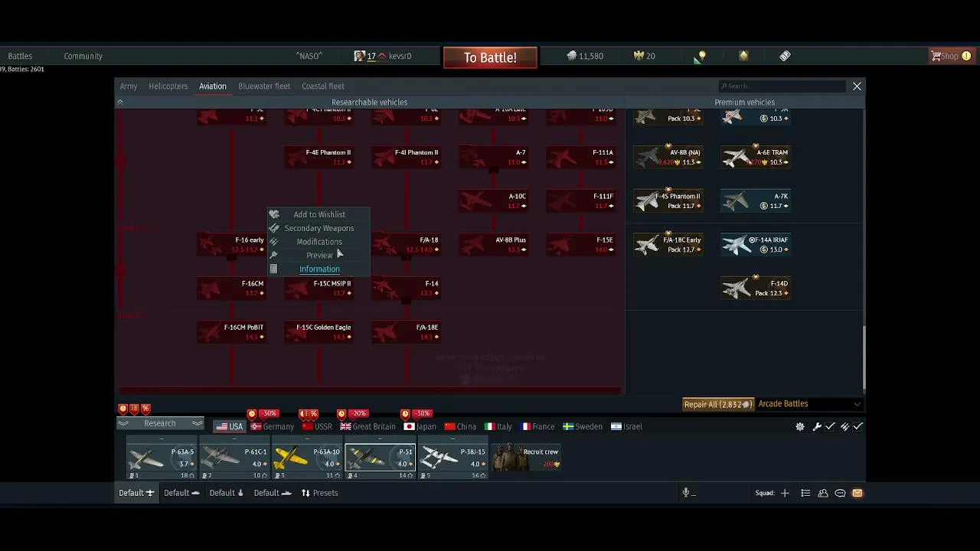980x551 pixels.
Task: Open the mail envelope icon
Action: tap(857, 494)
